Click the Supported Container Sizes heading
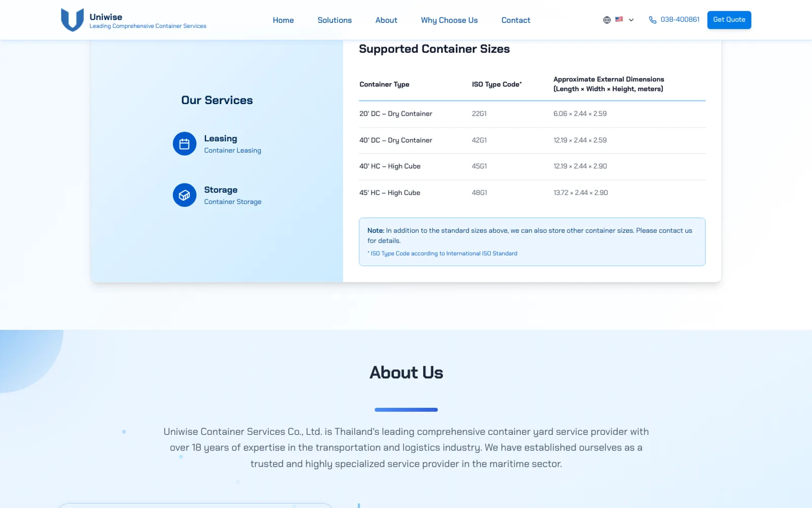The height and width of the screenshot is (508, 812). (x=434, y=49)
